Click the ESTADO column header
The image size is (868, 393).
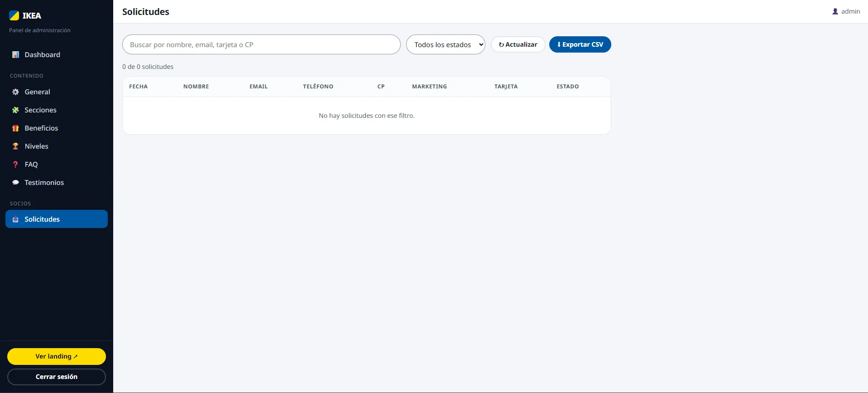568,87
